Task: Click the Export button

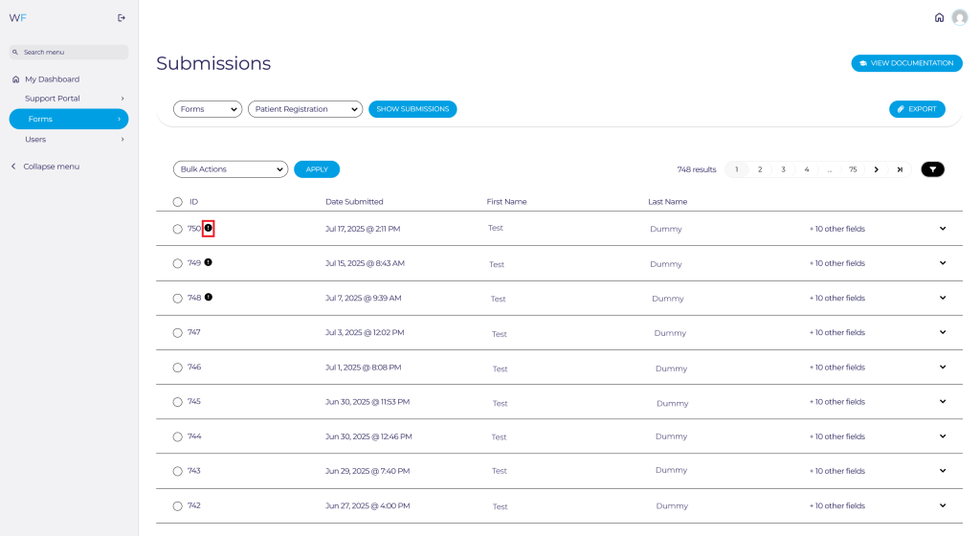Action: (916, 109)
